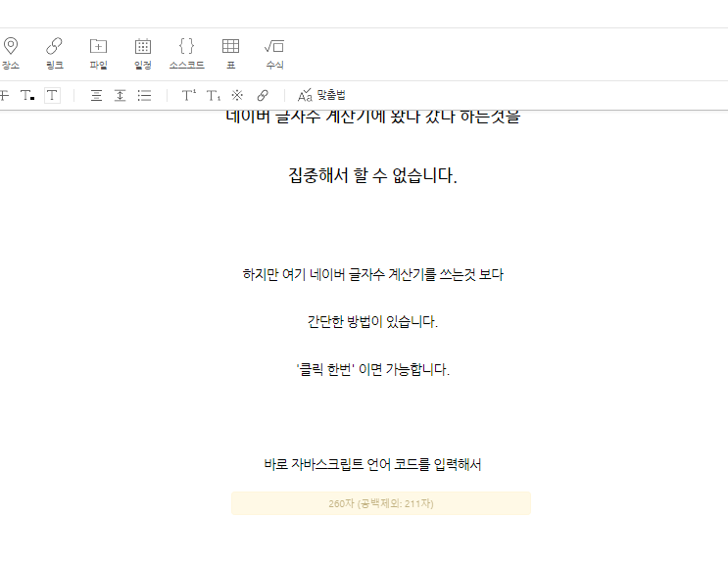Screen dimensions: 728x563
Task: Open bullet list options
Action: (x=144, y=96)
